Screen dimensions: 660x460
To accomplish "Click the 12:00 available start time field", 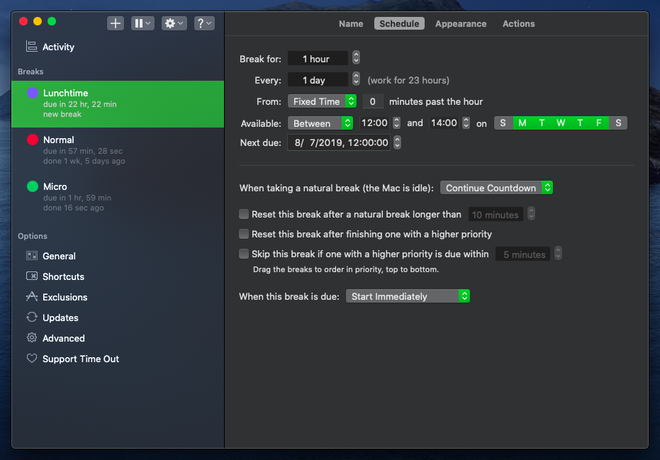I will pos(374,122).
